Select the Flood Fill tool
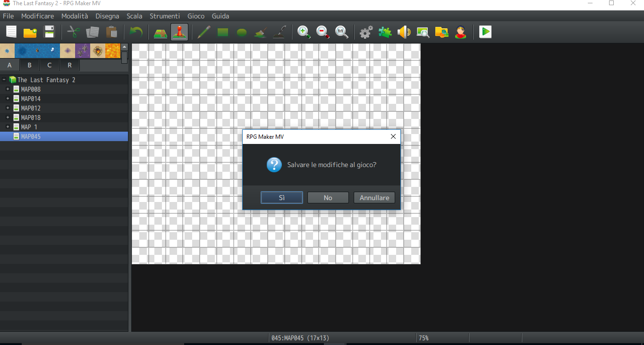644x345 pixels. [x=261, y=32]
